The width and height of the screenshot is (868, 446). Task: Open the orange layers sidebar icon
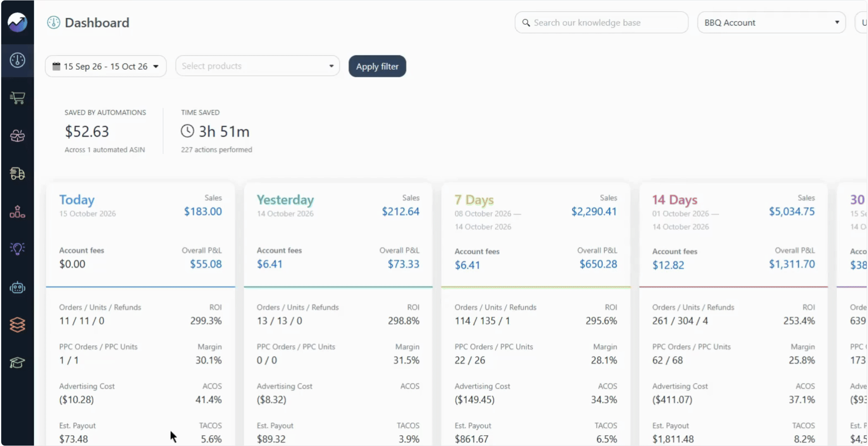coord(17,325)
